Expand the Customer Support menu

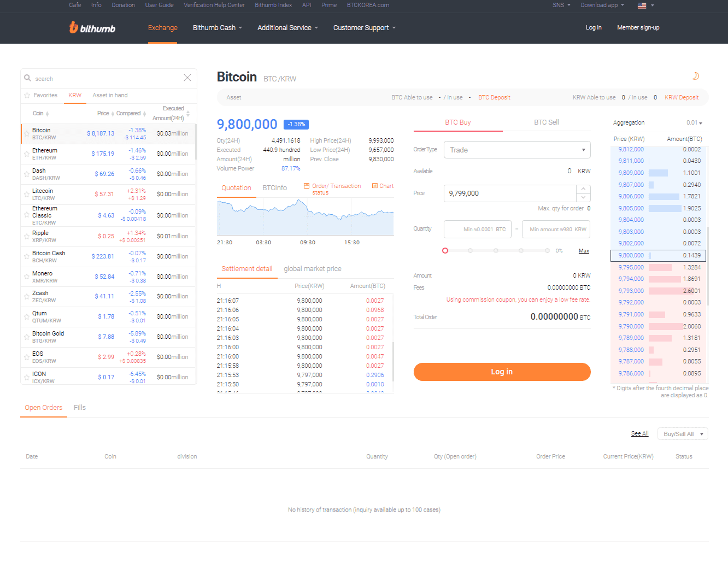(365, 28)
